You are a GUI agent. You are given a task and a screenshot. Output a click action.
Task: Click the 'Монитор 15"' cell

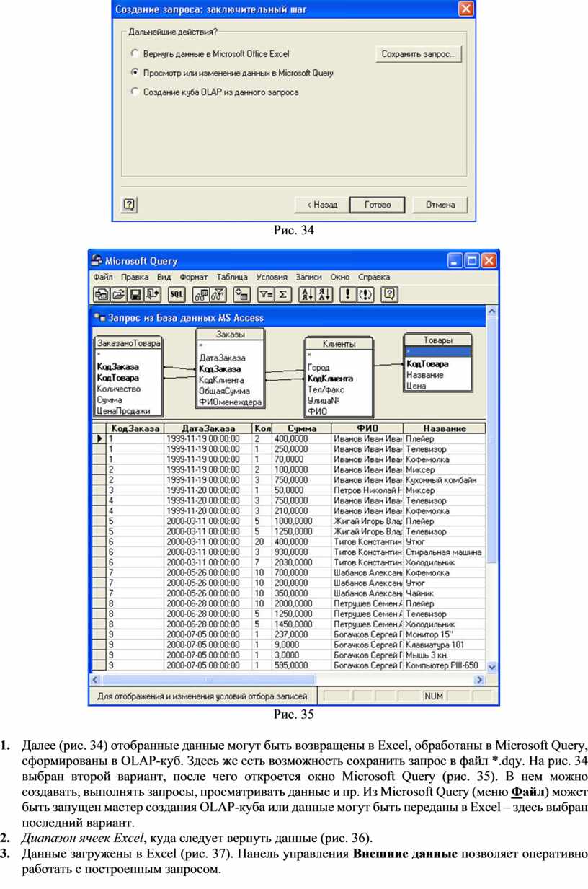click(444, 634)
